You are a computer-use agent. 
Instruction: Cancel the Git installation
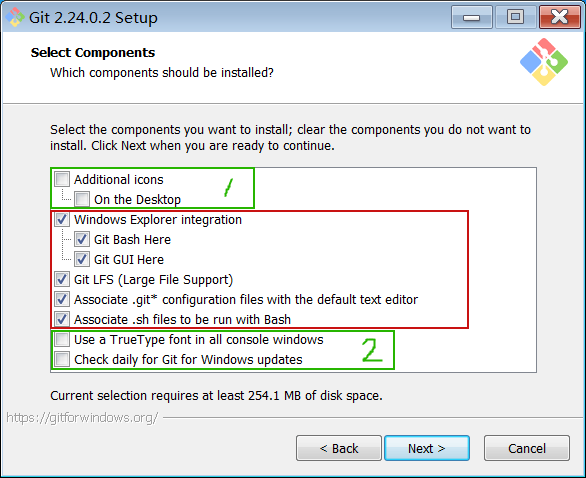[527, 448]
